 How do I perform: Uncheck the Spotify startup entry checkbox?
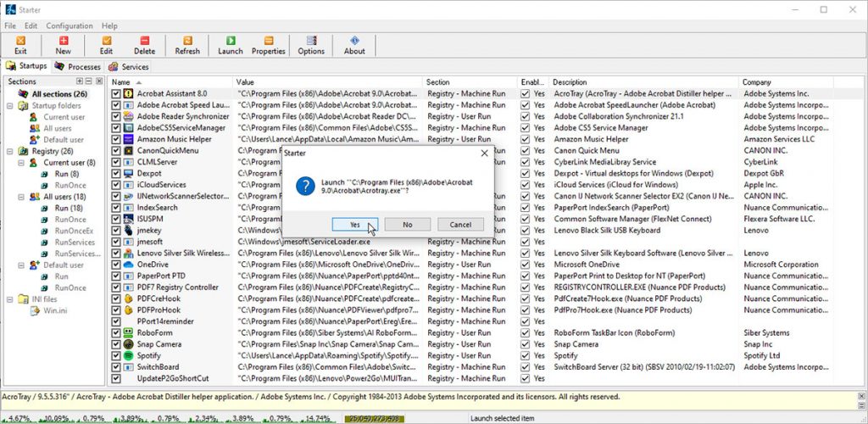tap(117, 355)
